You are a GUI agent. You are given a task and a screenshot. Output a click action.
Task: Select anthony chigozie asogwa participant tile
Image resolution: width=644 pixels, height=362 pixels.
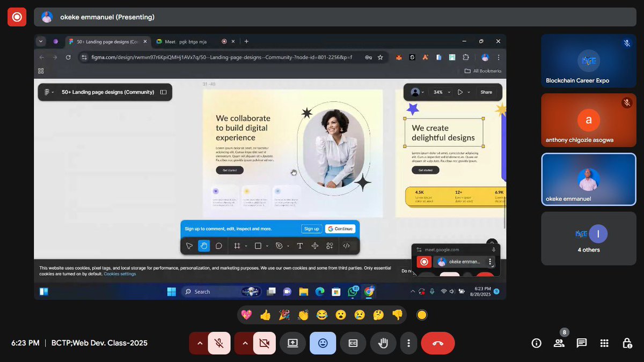pos(589,121)
